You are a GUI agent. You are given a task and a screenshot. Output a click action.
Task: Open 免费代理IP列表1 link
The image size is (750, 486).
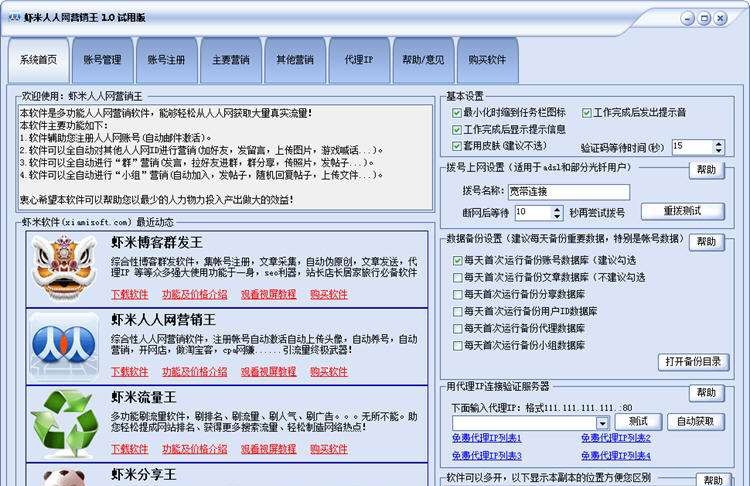pyautogui.click(x=486, y=438)
